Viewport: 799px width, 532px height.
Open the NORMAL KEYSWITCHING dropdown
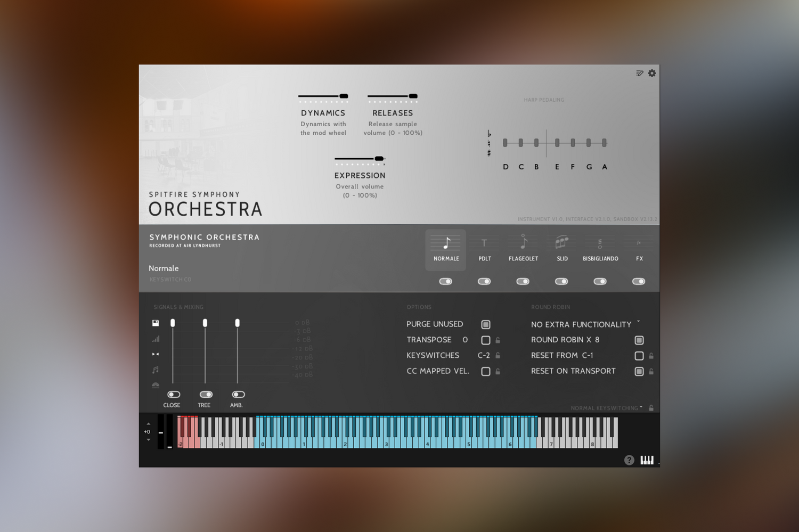coord(606,408)
